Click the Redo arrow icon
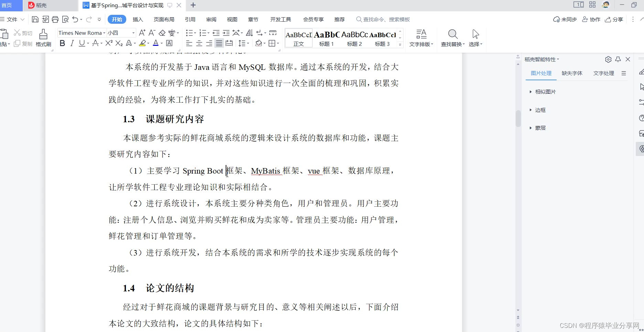The image size is (644, 332). (x=89, y=19)
